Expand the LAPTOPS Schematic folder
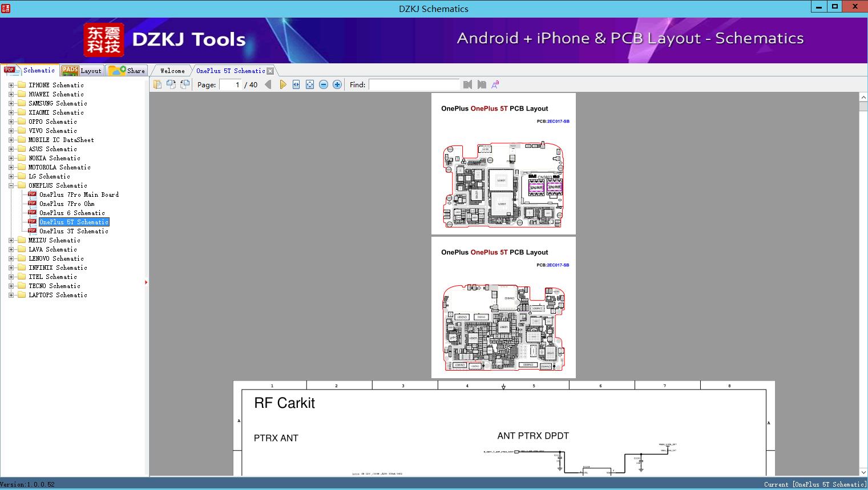Viewport: 868px width, 490px height. [x=11, y=295]
